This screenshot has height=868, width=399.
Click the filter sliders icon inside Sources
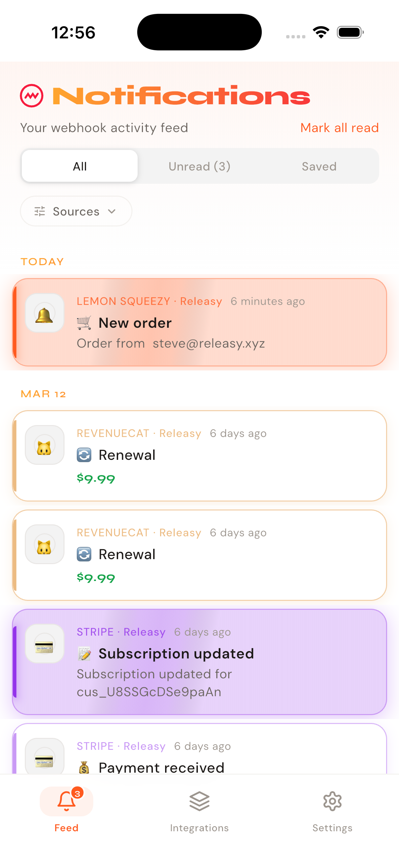tap(39, 211)
